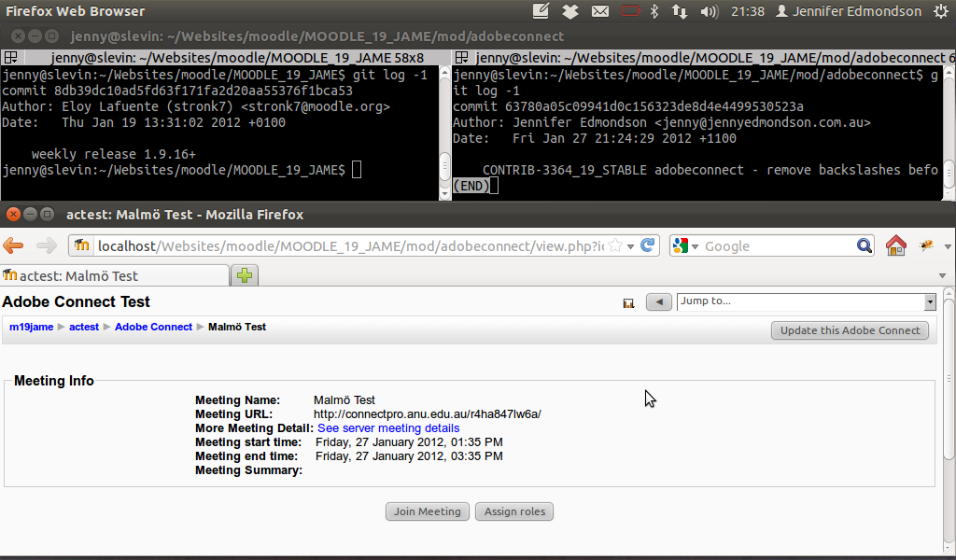
Task: Click the right terminal pane scrollbar
Action: click(x=949, y=133)
